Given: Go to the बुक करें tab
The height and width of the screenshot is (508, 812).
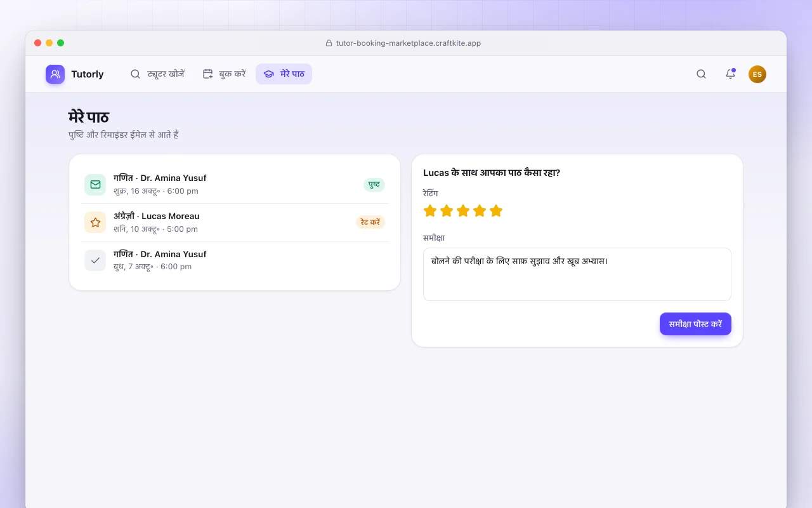Looking at the screenshot, I should click(224, 74).
